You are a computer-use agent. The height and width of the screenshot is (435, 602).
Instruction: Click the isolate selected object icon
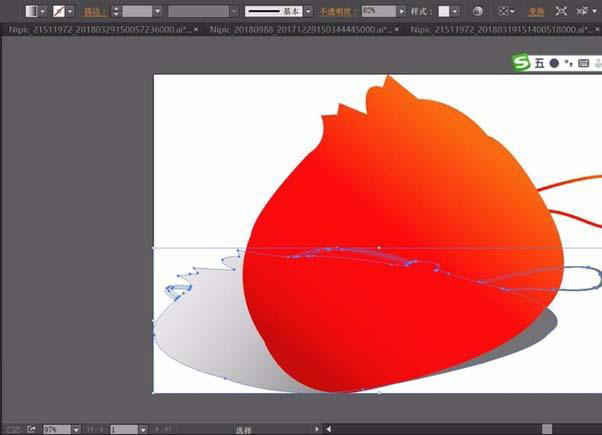(562, 10)
